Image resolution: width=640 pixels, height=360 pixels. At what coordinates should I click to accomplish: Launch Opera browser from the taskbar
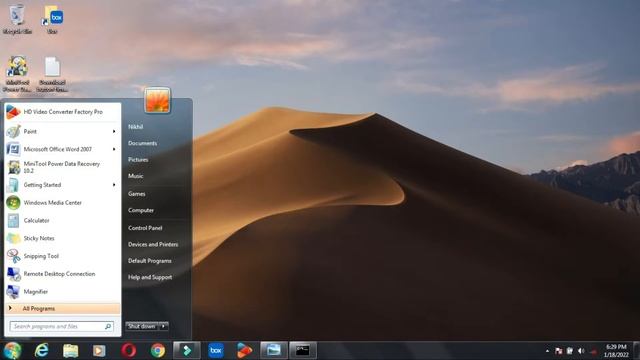129,351
